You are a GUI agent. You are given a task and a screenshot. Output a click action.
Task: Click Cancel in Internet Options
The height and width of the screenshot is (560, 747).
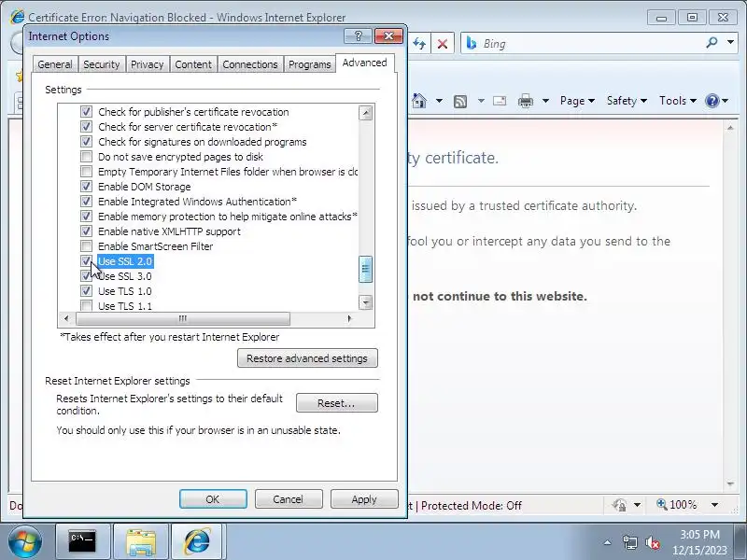click(289, 499)
